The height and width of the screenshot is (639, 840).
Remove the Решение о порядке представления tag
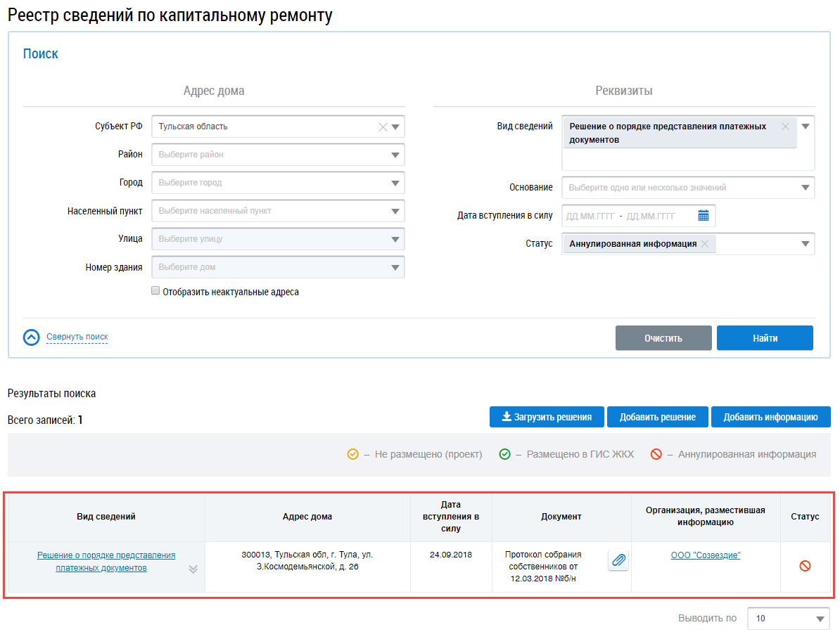pyautogui.click(x=786, y=127)
